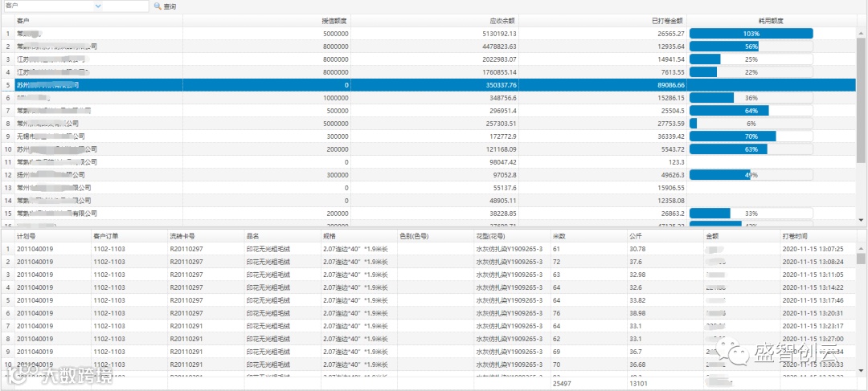Screen dimensions: 868x391
Task: Click the 22% usage progress bar
Action: [x=751, y=72]
